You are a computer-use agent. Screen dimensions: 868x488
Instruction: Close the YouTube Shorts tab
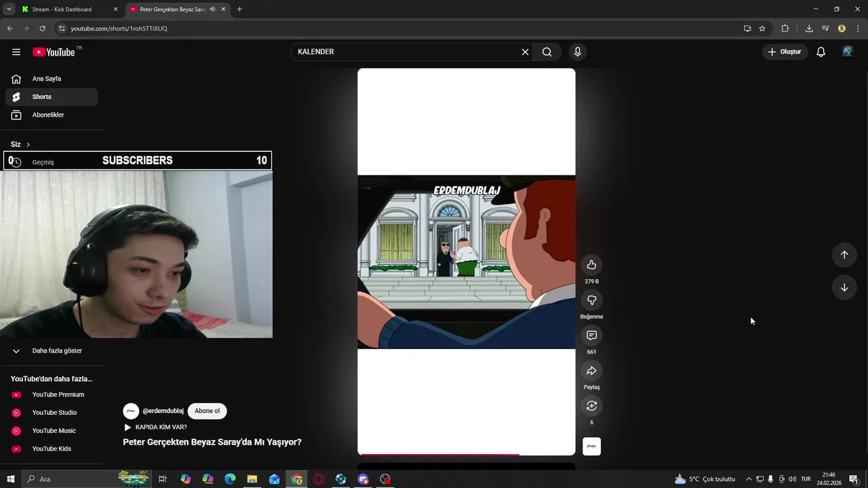click(223, 9)
